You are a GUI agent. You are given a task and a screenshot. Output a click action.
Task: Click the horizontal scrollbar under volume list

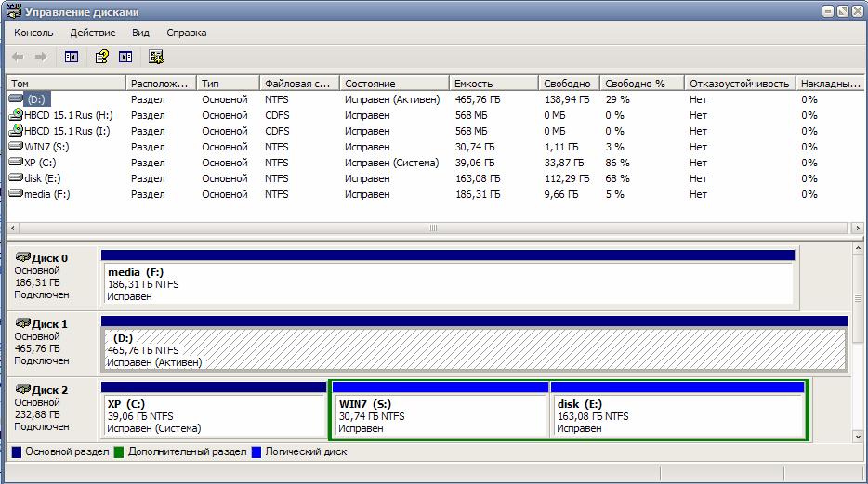click(x=432, y=228)
